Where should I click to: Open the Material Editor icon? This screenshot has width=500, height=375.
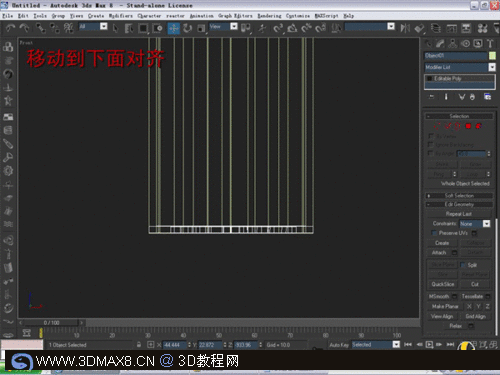point(482,28)
